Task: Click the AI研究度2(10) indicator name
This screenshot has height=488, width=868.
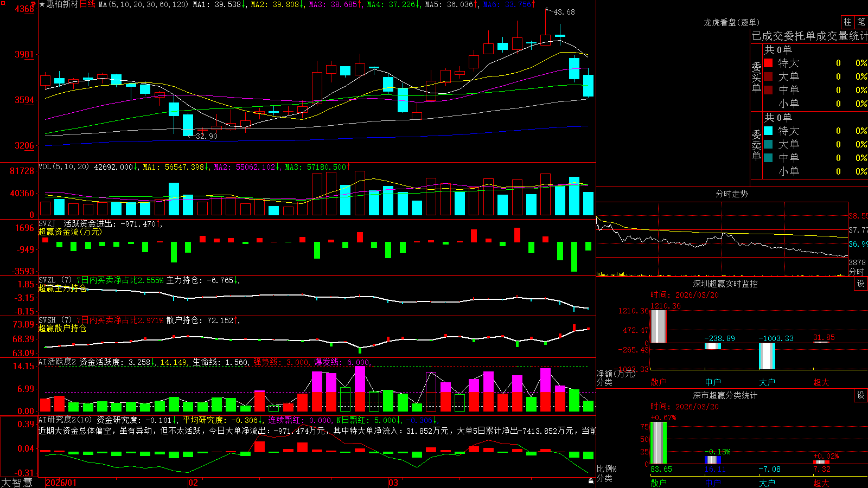Action: [x=65, y=420]
